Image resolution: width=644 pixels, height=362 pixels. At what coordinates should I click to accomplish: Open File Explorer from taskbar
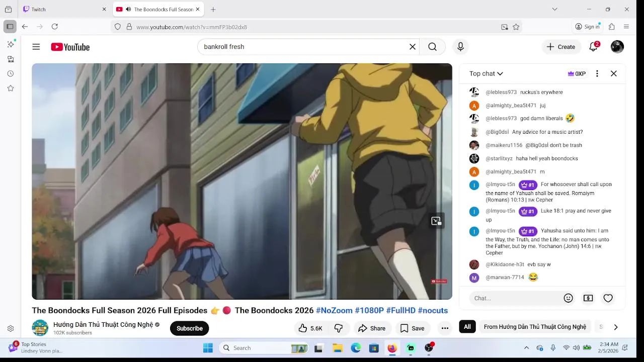338,348
